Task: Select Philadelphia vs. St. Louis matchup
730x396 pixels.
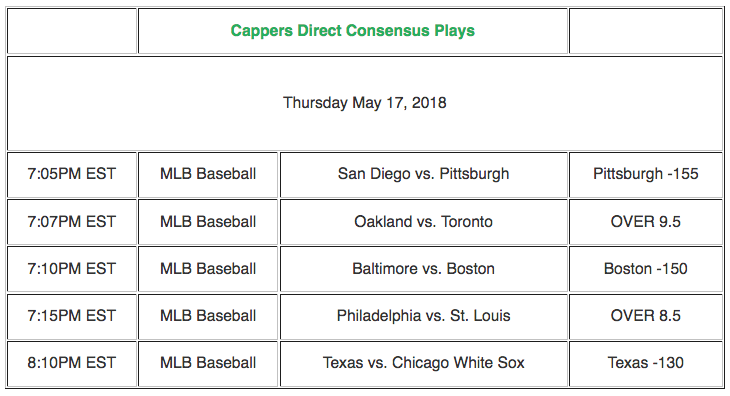Action: click(423, 316)
